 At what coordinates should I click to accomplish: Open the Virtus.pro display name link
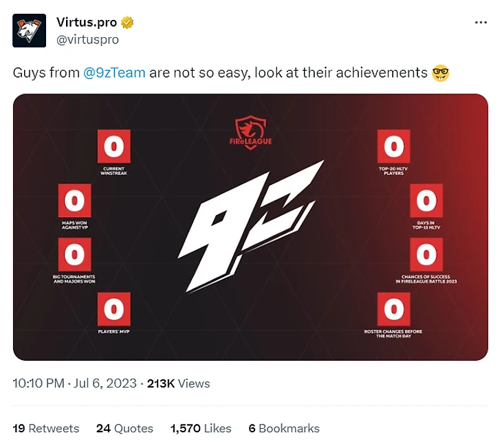coord(87,23)
